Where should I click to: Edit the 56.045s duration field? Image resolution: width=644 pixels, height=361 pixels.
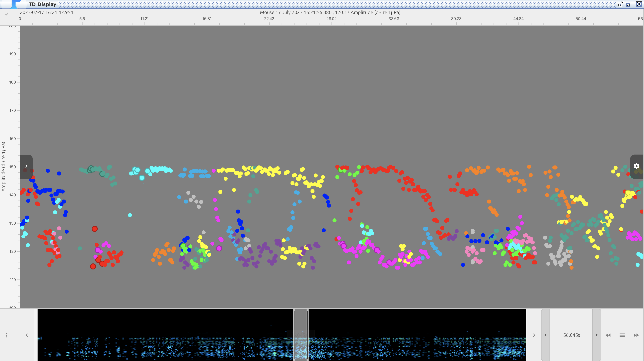tap(571, 335)
